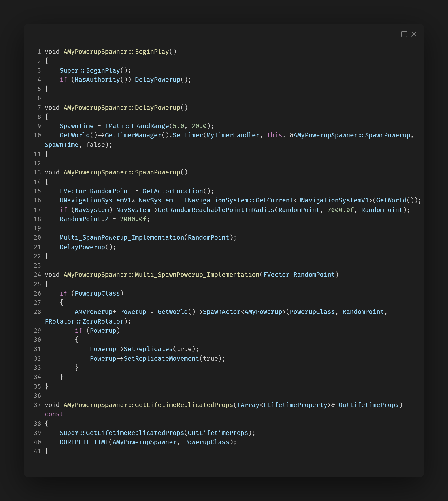Click the 2000.0f value on line 18
Screen dimensions: 448x501
(x=133, y=219)
